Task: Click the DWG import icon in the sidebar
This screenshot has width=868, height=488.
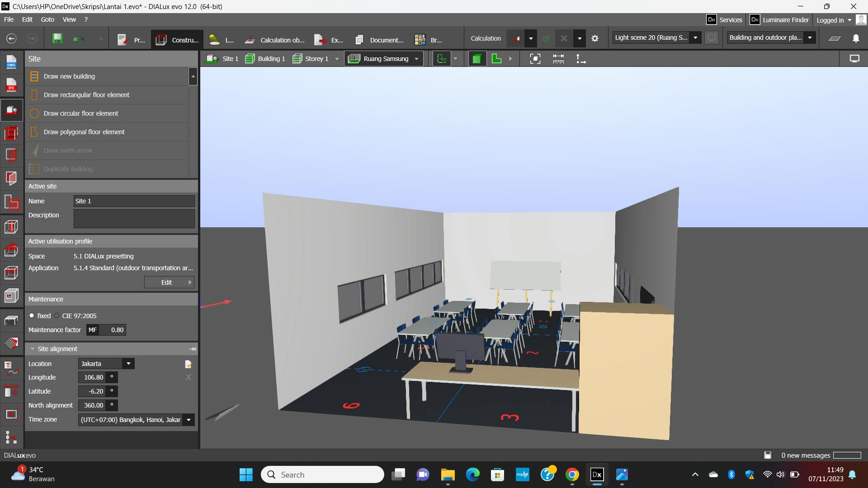Action: 11,62
